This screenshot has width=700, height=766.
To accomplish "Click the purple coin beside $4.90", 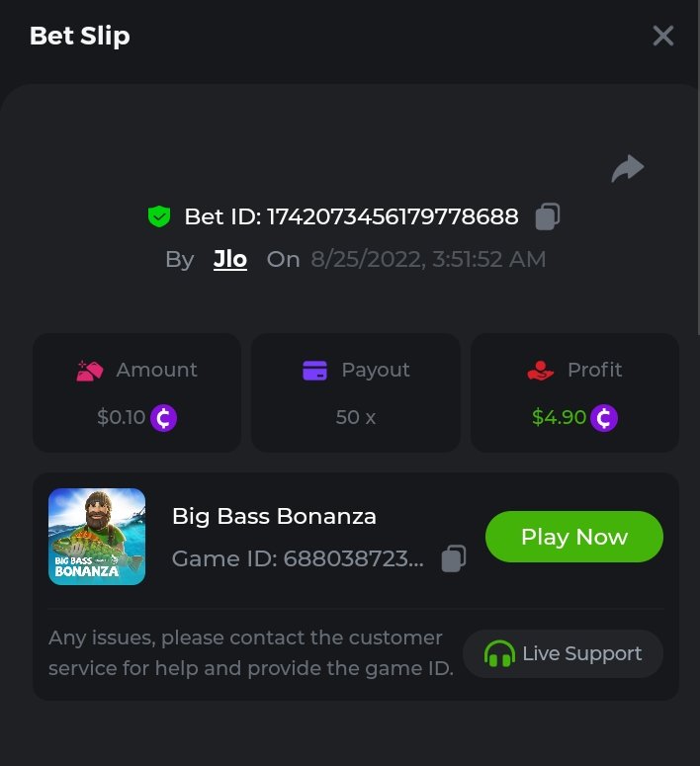I will pyautogui.click(x=604, y=418).
